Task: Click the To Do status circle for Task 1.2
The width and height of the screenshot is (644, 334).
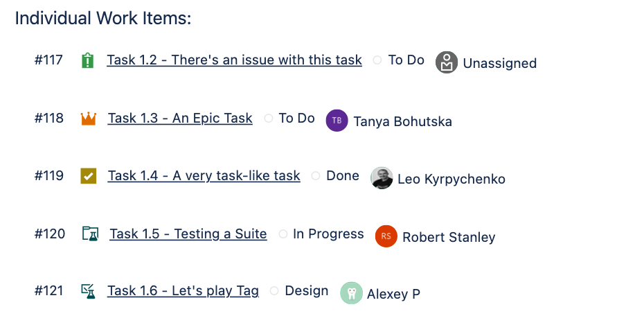Action: (x=377, y=60)
